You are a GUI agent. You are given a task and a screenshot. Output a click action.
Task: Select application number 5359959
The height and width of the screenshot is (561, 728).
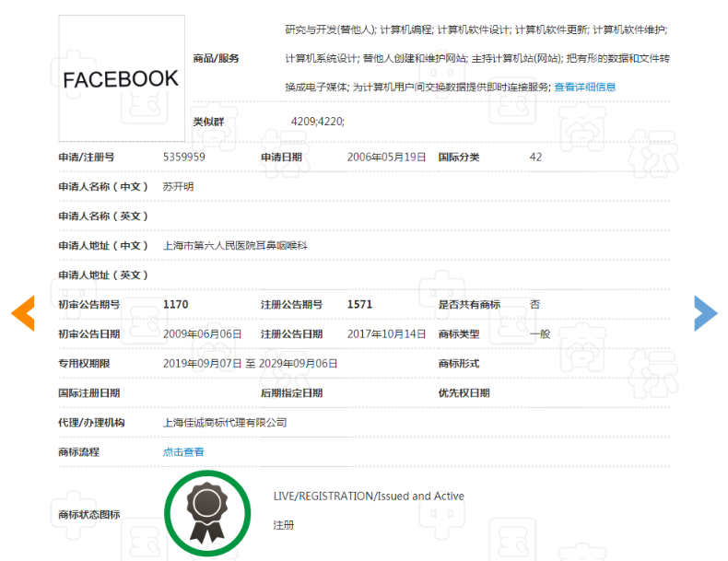[184, 157]
